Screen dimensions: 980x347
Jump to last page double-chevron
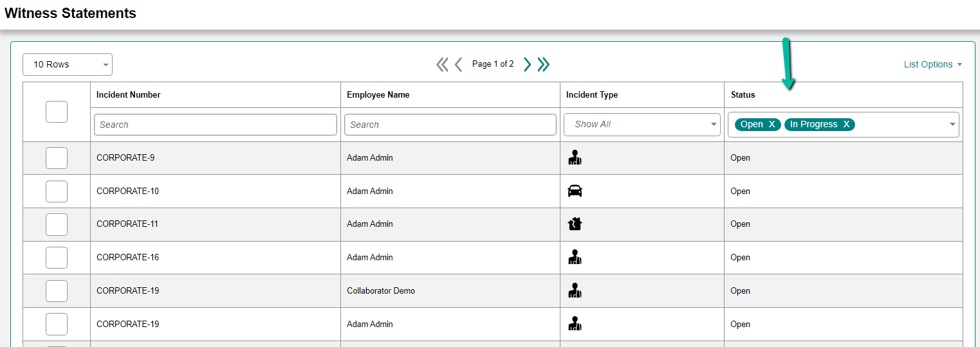tap(544, 64)
